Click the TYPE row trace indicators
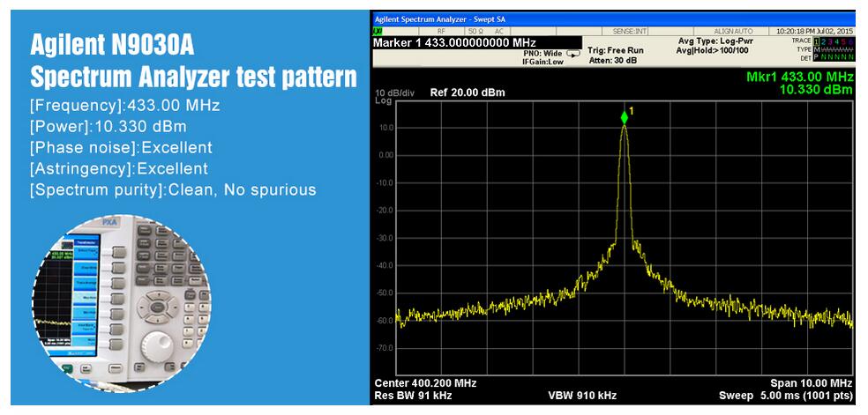This screenshot has height=415, width=868. tap(834, 49)
